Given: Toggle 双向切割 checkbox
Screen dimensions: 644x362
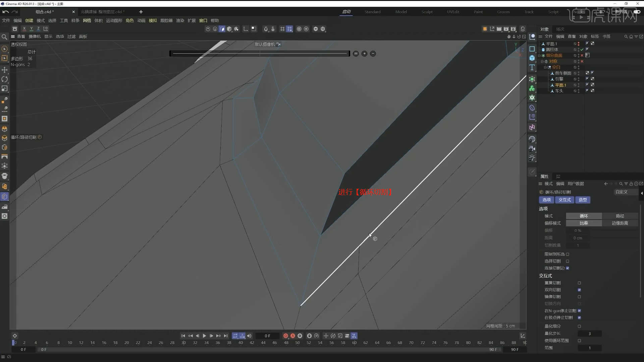Looking at the screenshot, I should (579, 290).
